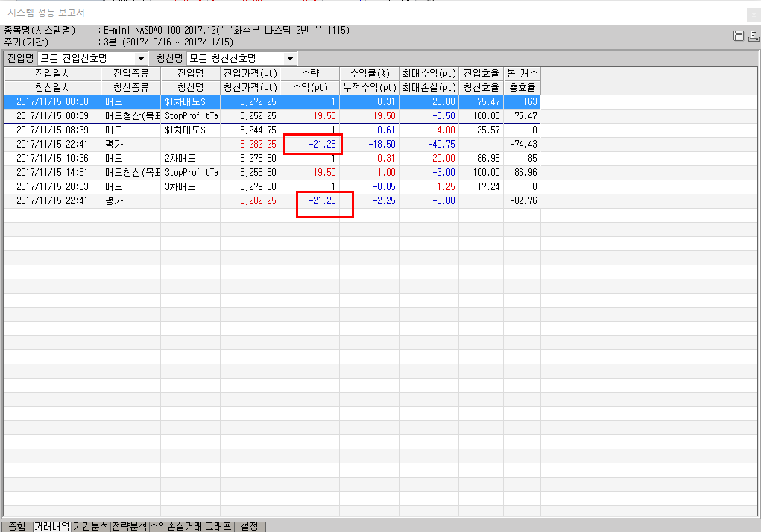Switch to the 기간분석 tab
The width and height of the screenshot is (761, 532).
point(90,526)
